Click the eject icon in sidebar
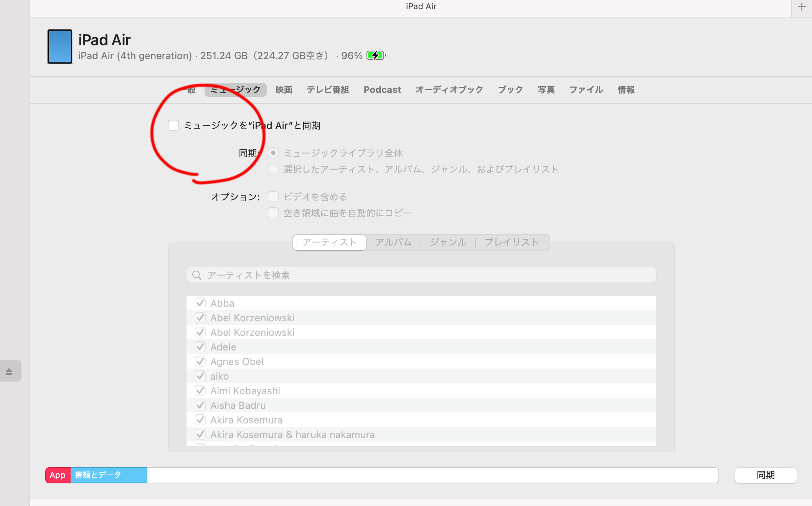This screenshot has height=506, width=812. pyautogui.click(x=9, y=371)
